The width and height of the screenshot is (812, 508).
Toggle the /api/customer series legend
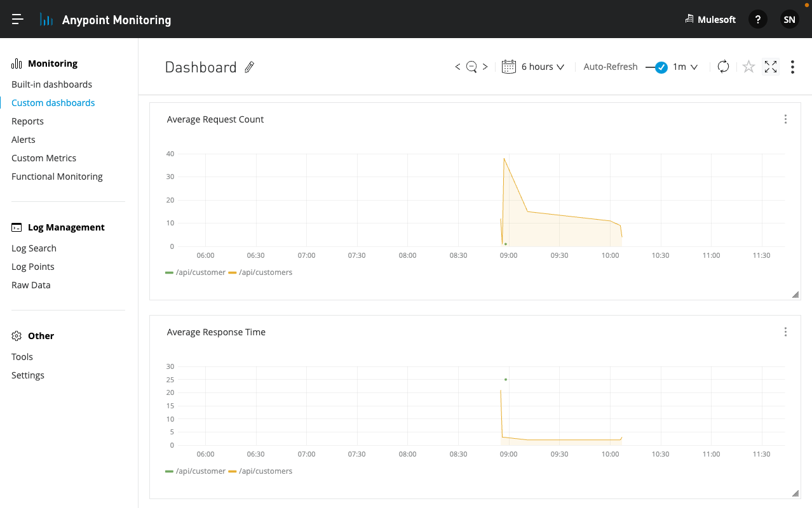click(x=195, y=272)
